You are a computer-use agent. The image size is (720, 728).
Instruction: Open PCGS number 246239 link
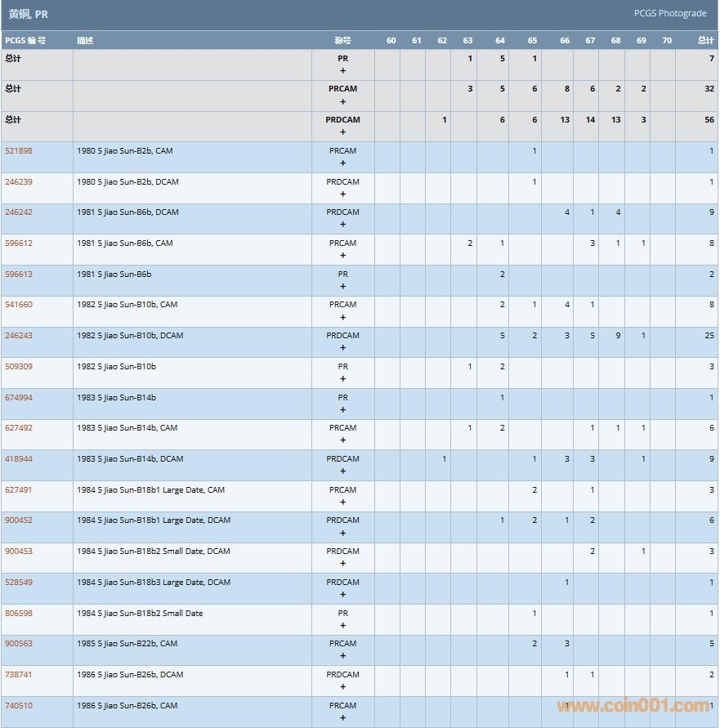pyautogui.click(x=19, y=182)
